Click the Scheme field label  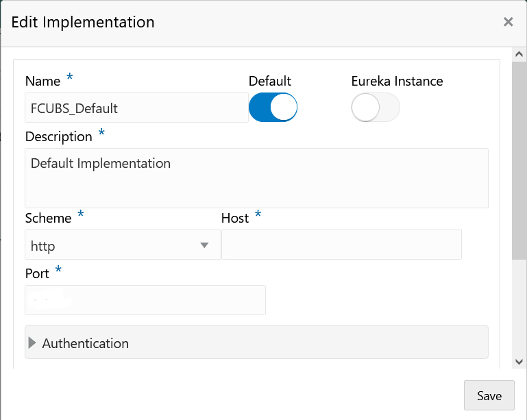pyautogui.click(x=48, y=218)
